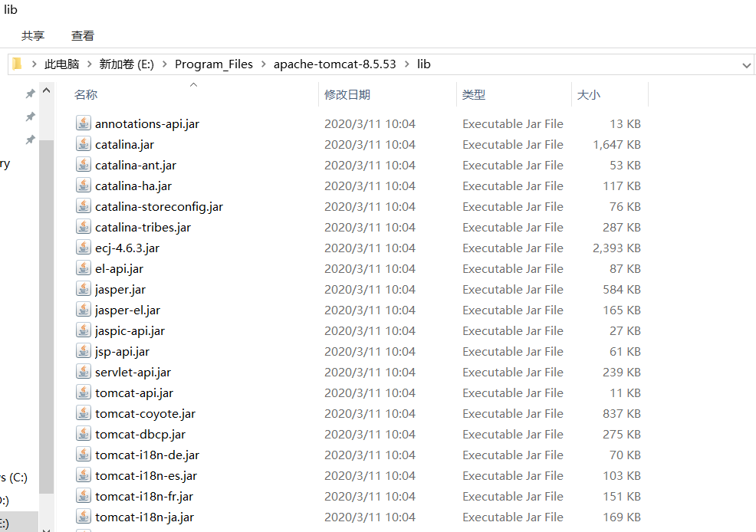Select the catalina.jar file name
This screenshot has width=756, height=532.
[x=124, y=145]
